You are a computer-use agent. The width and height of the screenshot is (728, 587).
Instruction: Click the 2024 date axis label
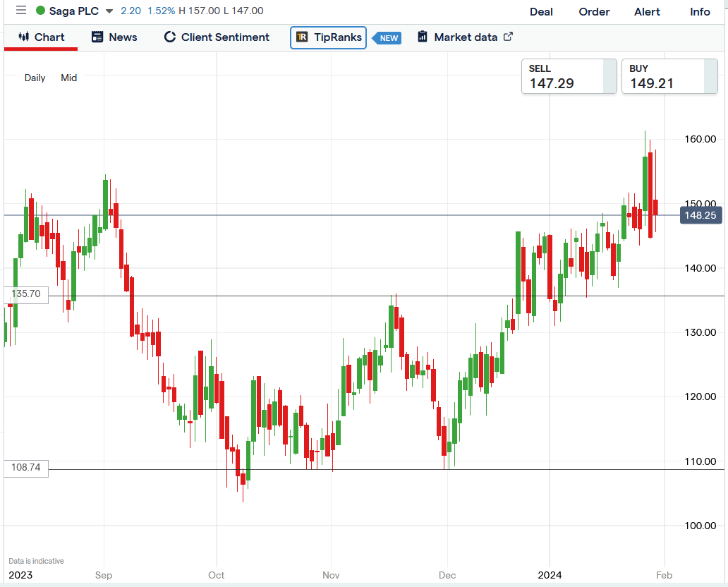click(x=550, y=575)
